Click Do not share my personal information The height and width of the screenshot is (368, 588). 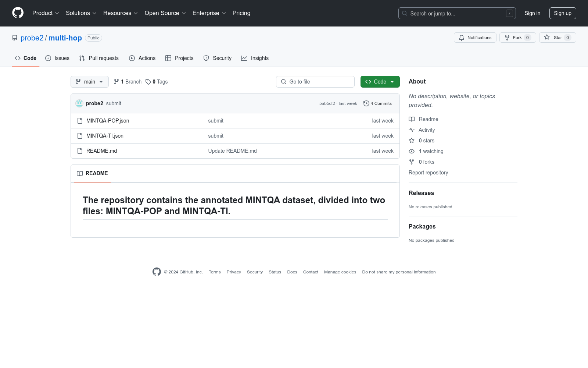399,272
